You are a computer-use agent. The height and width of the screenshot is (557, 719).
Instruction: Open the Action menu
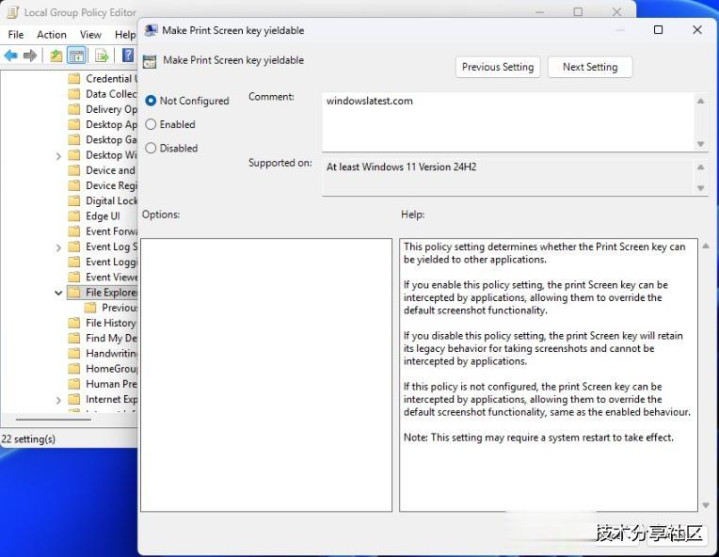pos(52,35)
